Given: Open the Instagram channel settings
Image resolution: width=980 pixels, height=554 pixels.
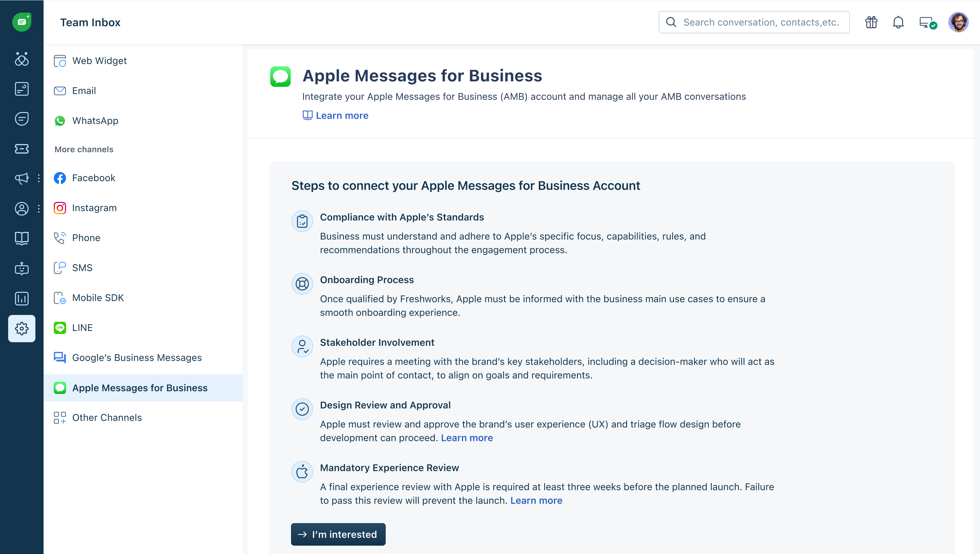Looking at the screenshot, I should click(94, 208).
